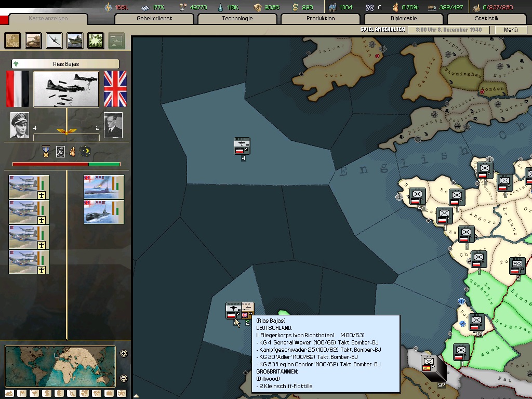Image resolution: width=532 pixels, height=399 pixels.
Task: Open the naval units (ship) overview
Action: pyautogui.click(x=75, y=40)
